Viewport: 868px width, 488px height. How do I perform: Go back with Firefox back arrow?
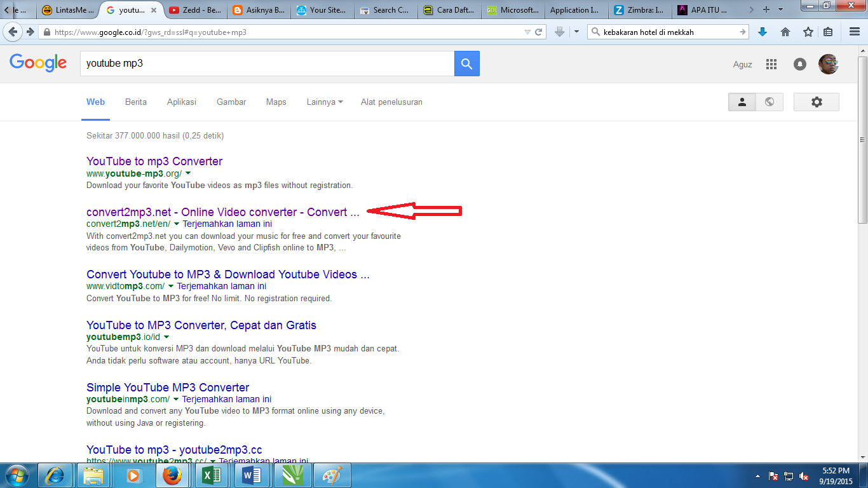pyautogui.click(x=13, y=32)
